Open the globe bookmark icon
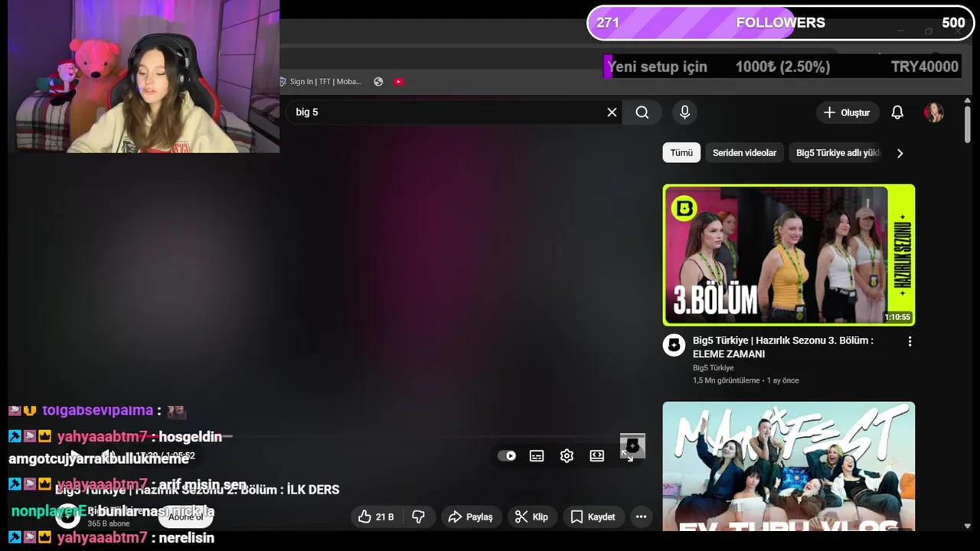This screenshot has height=551, width=980. [378, 82]
